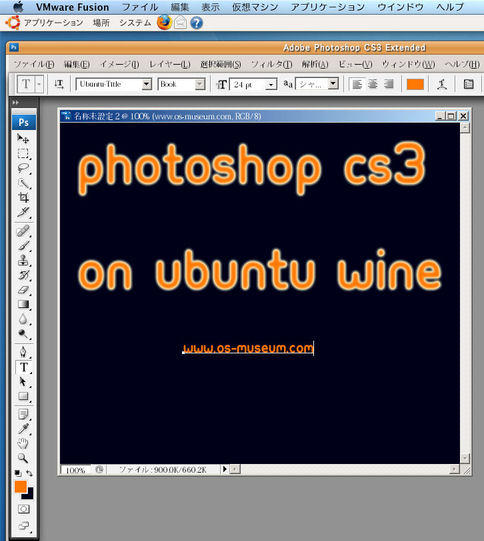The width and height of the screenshot is (484, 541).
Task: Select the Rectangle shape tool
Action: (23, 396)
